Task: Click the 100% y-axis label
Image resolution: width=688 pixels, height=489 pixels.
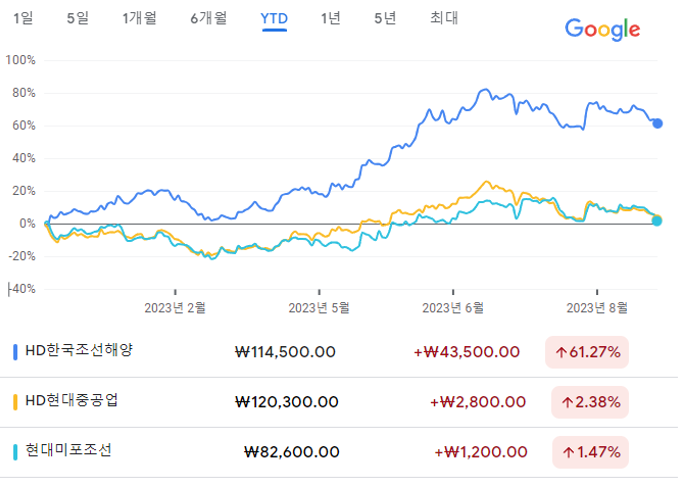Action: (x=20, y=60)
